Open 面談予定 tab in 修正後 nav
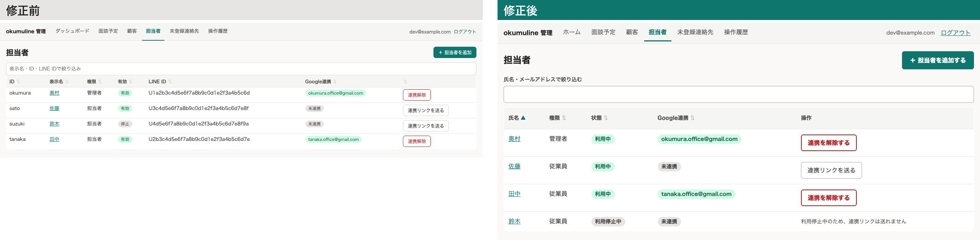 [x=603, y=32]
